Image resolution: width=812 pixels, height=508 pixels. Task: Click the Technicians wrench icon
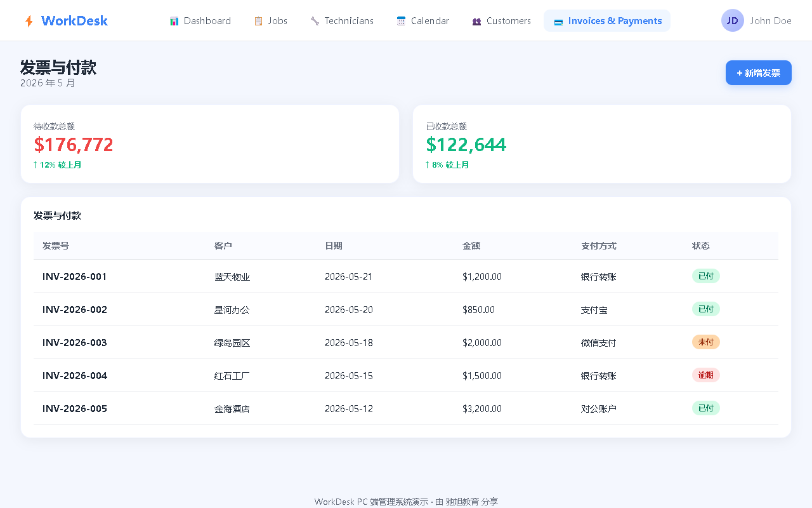315,21
